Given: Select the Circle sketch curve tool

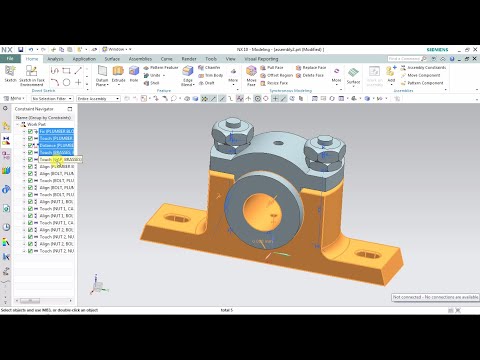Looking at the screenshot, I should point(66,82).
